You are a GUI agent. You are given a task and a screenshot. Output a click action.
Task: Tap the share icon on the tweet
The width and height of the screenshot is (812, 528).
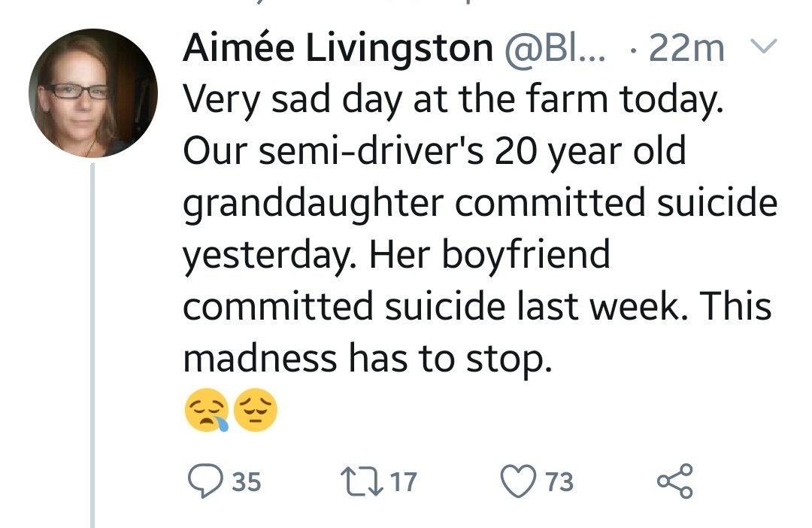pyautogui.click(x=674, y=481)
